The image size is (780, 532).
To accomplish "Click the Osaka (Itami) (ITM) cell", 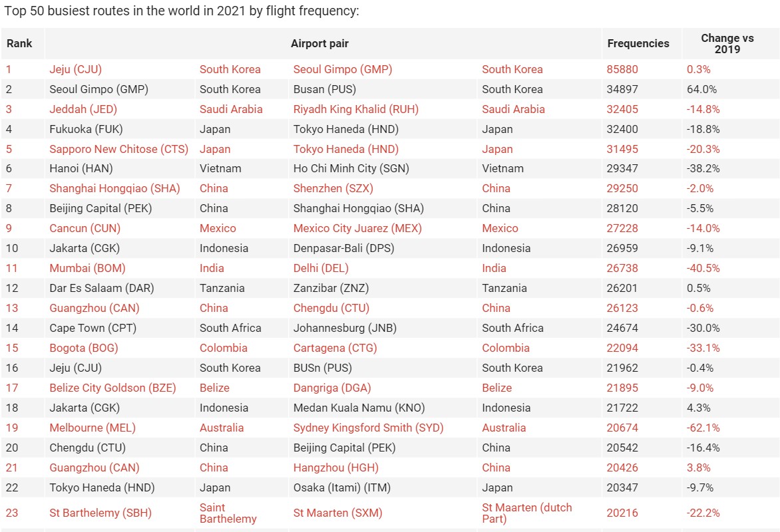I will coord(345,488).
